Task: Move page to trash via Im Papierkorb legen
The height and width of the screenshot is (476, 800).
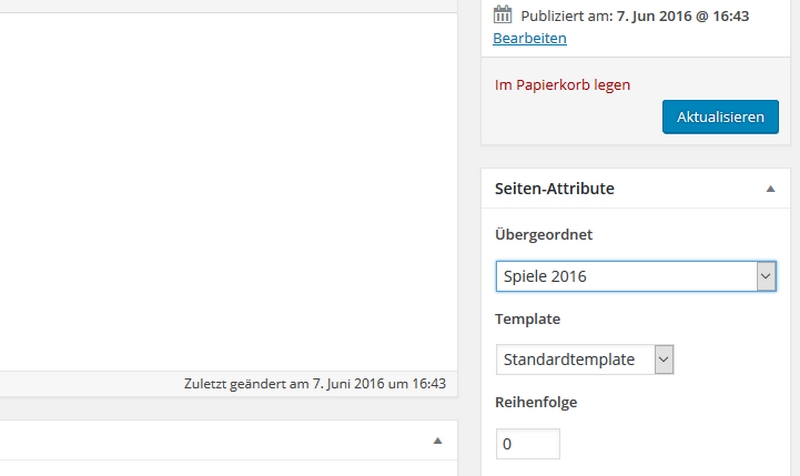Action: coord(562,85)
